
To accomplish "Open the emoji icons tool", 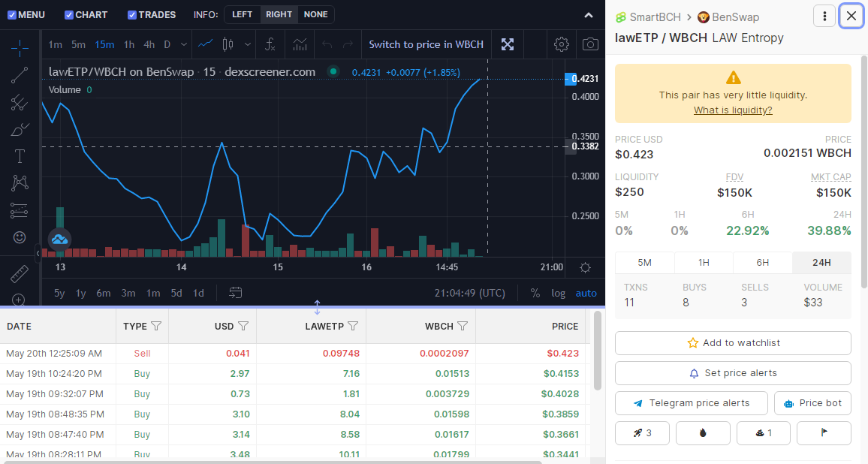I will coord(20,237).
